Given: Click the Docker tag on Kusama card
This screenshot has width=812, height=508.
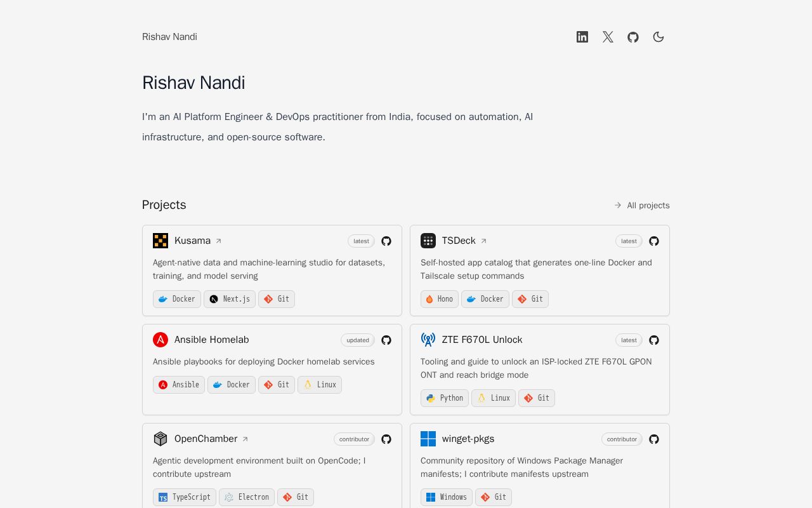Looking at the screenshot, I should click(x=177, y=299).
